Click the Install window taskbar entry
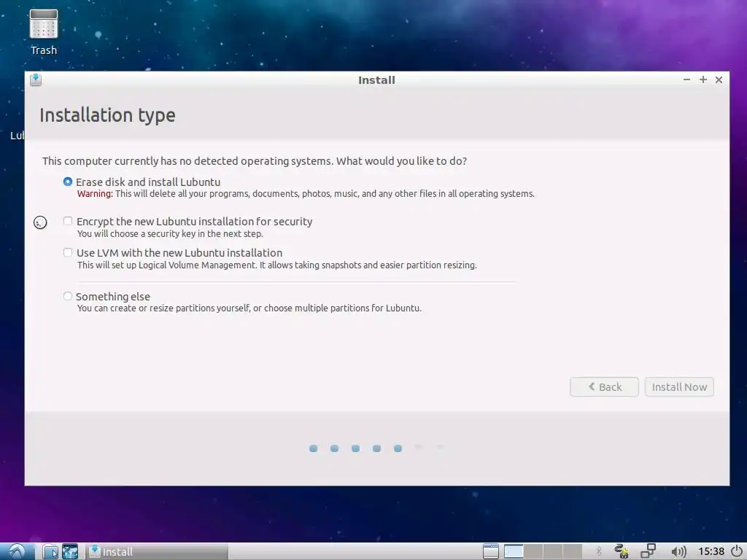This screenshot has height=560, width=747. 158,551
